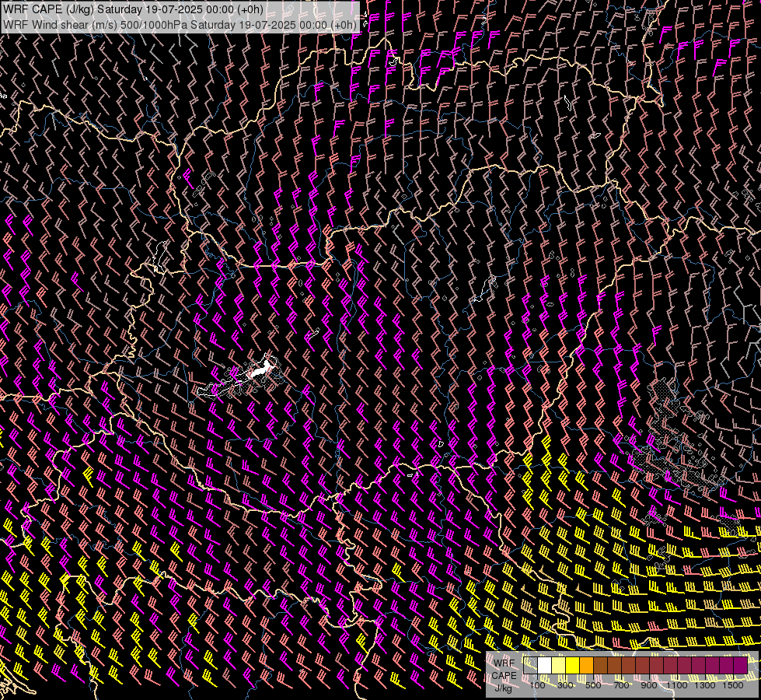Select the first transparent gray legend swatch
Image resolution: width=761 pixels, height=700 pixels.
pos(530,666)
